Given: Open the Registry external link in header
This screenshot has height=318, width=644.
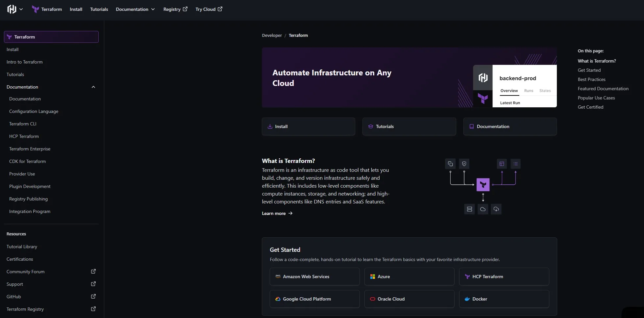Looking at the screenshot, I should 175,9.
